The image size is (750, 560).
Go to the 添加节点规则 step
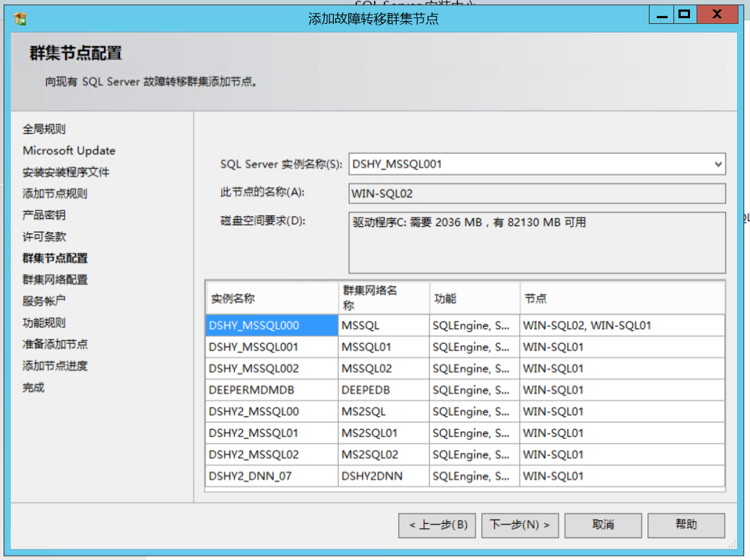[54, 194]
